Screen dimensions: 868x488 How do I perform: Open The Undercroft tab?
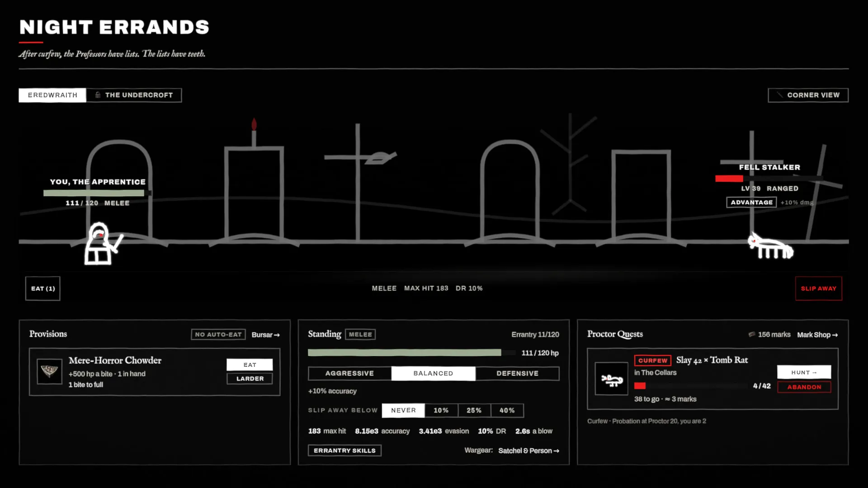click(134, 95)
